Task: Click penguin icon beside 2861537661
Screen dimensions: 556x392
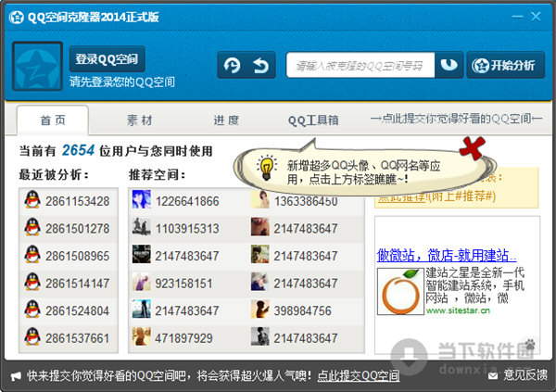Action: click(x=32, y=336)
